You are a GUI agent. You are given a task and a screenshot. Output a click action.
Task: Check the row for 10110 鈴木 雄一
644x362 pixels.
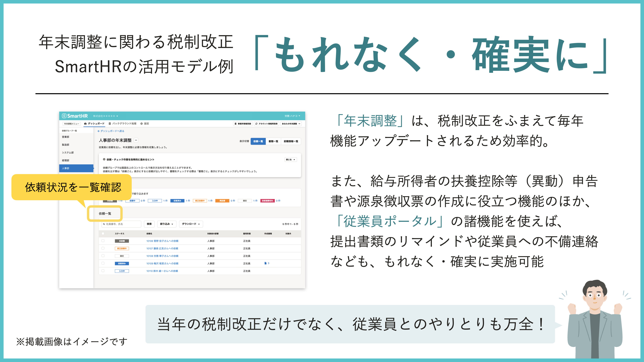pyautogui.click(x=103, y=271)
